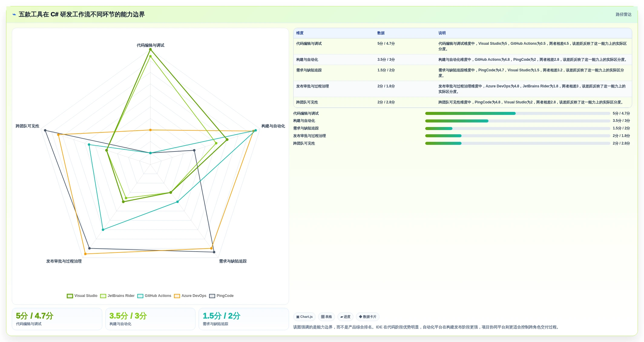
Task: Click the Chart.js tag chip
Action: 304,317
